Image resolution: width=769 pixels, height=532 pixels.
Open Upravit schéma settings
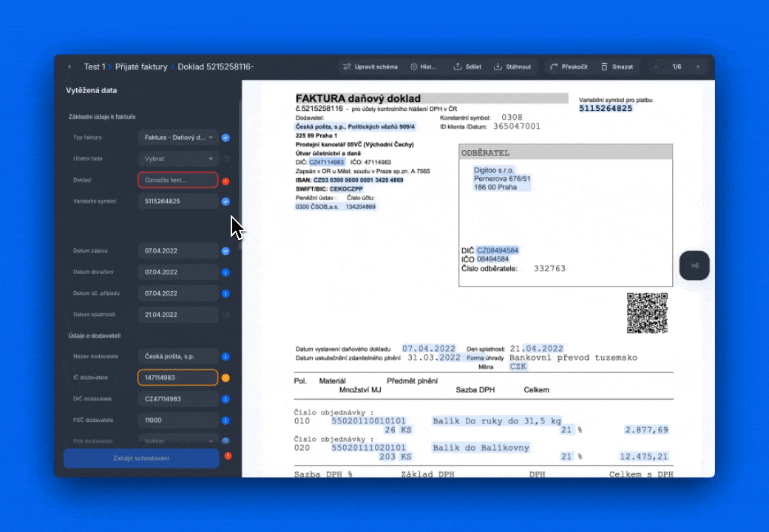point(370,66)
